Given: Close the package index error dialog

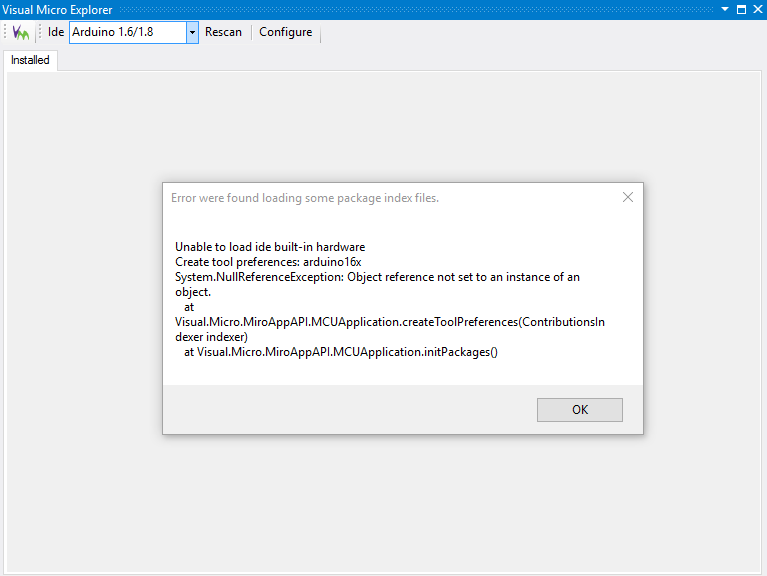Looking at the screenshot, I should pos(628,197).
